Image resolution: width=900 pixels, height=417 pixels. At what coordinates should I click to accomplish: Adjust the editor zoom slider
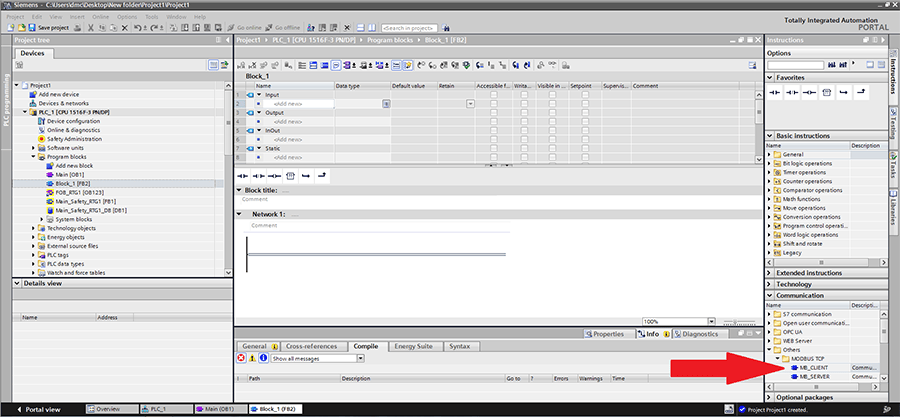(x=740, y=322)
